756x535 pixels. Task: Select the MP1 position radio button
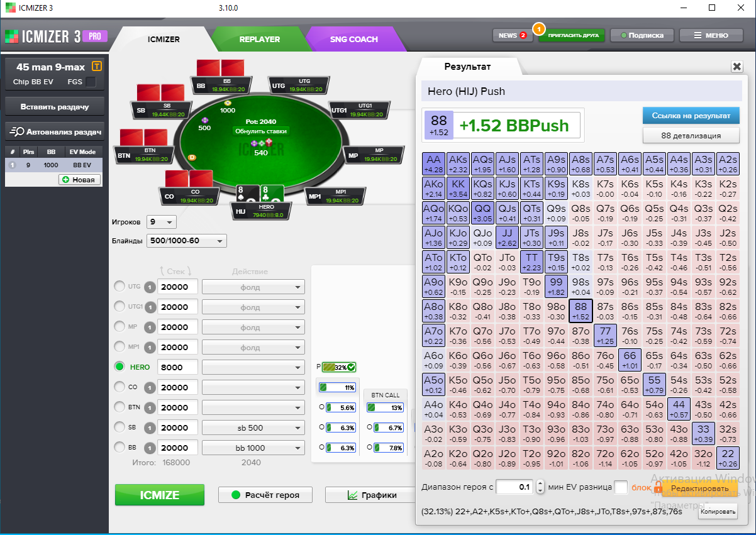click(x=120, y=347)
